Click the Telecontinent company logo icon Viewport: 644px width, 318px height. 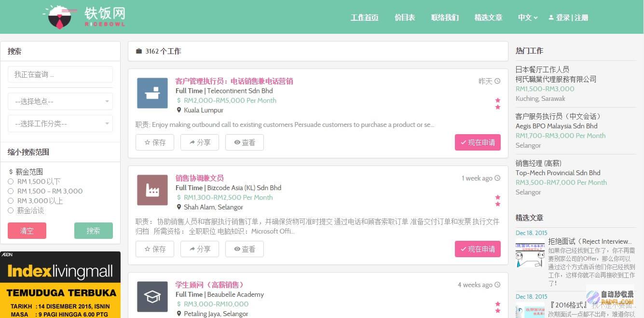point(152,93)
